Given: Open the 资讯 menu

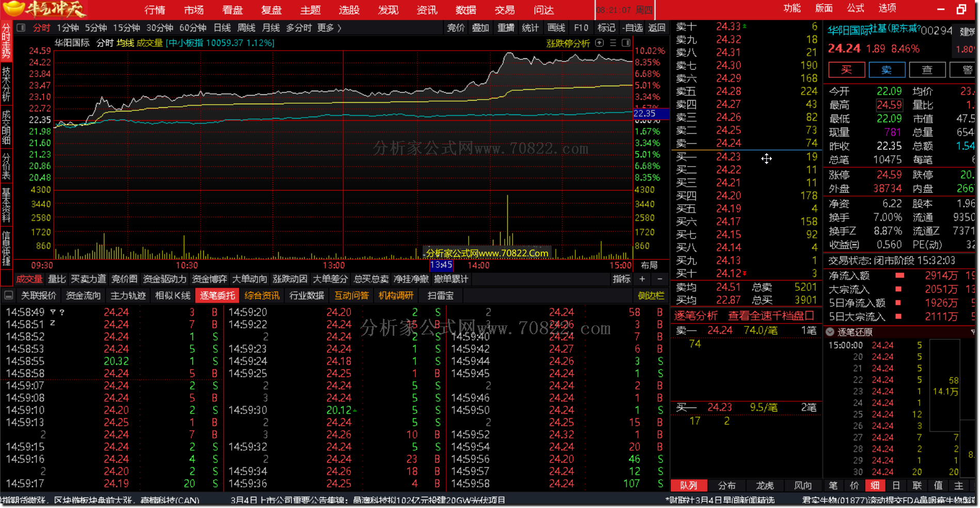Looking at the screenshot, I should pos(427,10).
